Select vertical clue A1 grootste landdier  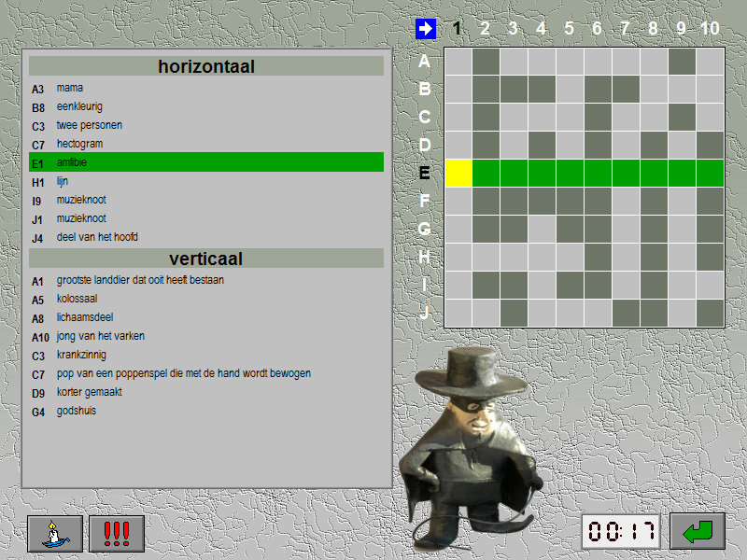(x=206, y=281)
